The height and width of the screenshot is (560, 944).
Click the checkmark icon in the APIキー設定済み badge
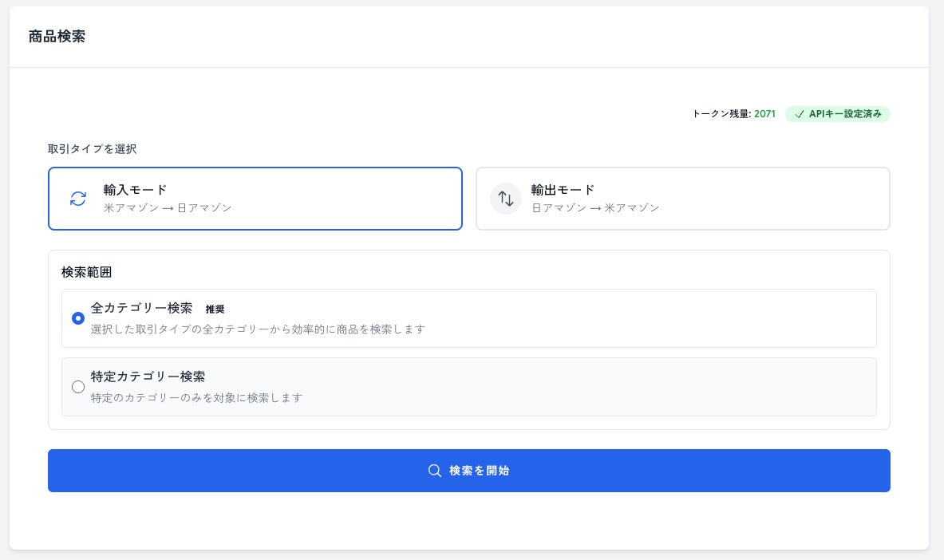[799, 114]
